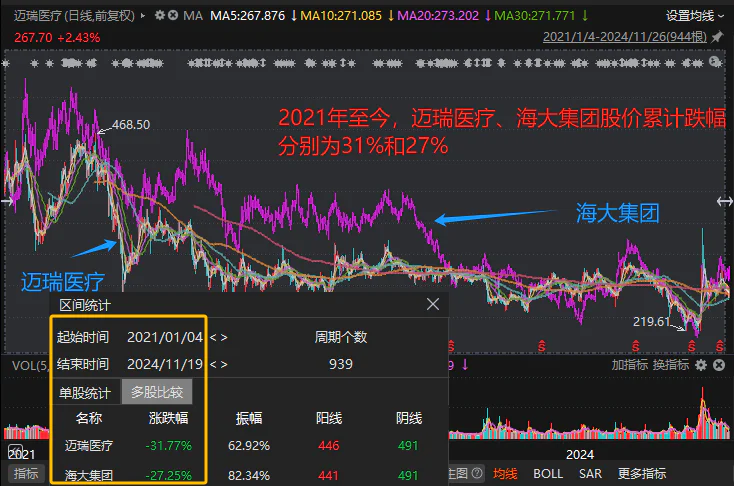Open MA indicator settings gear icon
Viewport: 734px width, 486px height.
pyautogui.click(x=161, y=16)
